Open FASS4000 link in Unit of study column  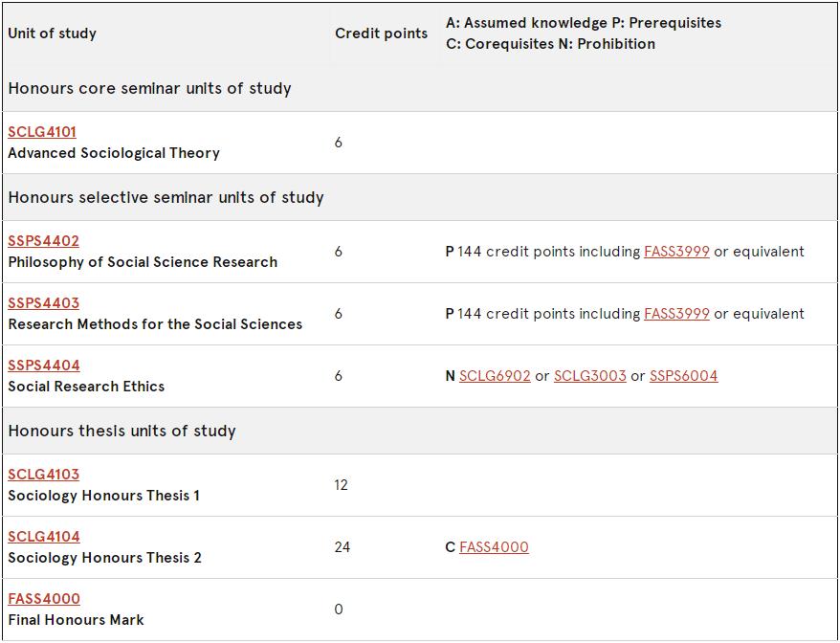pyautogui.click(x=44, y=599)
